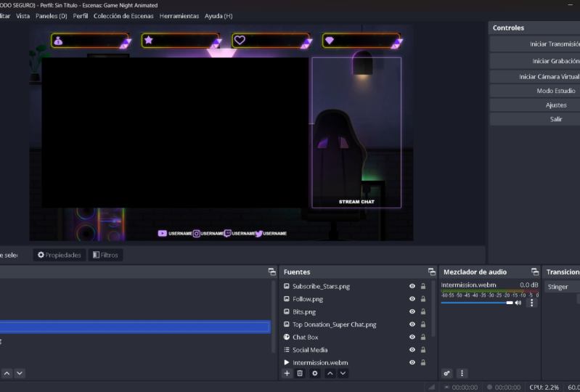Open the Herramientas menu
The width and height of the screenshot is (580, 392).
[179, 16]
